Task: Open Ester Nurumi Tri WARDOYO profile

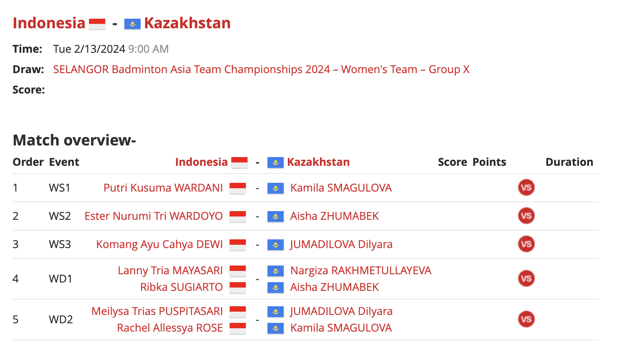Action: (x=154, y=216)
